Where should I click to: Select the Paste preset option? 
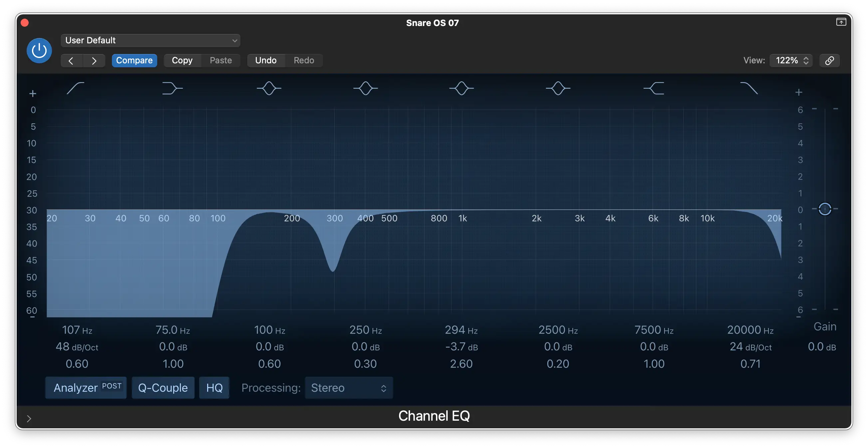[221, 60]
